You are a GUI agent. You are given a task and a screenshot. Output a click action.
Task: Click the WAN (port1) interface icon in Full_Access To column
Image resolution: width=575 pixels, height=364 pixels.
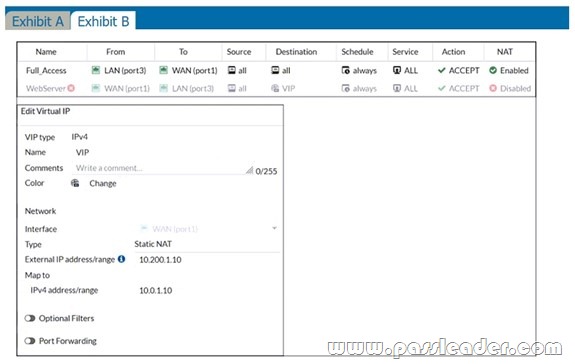pyautogui.click(x=164, y=70)
